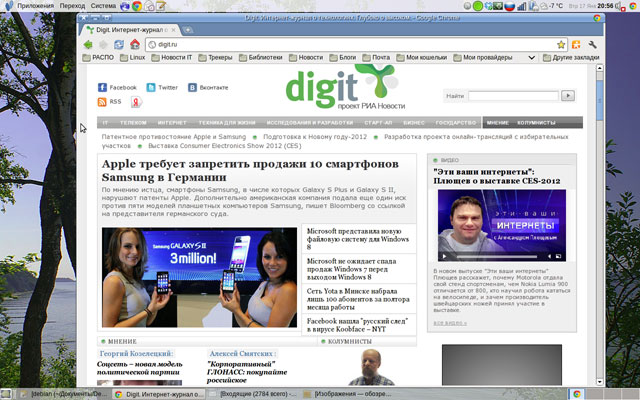Open the ТЕХНИКА ДЛЯ ЖИЗНИ section
This screenshot has width=640, height=400.
[x=227, y=122]
